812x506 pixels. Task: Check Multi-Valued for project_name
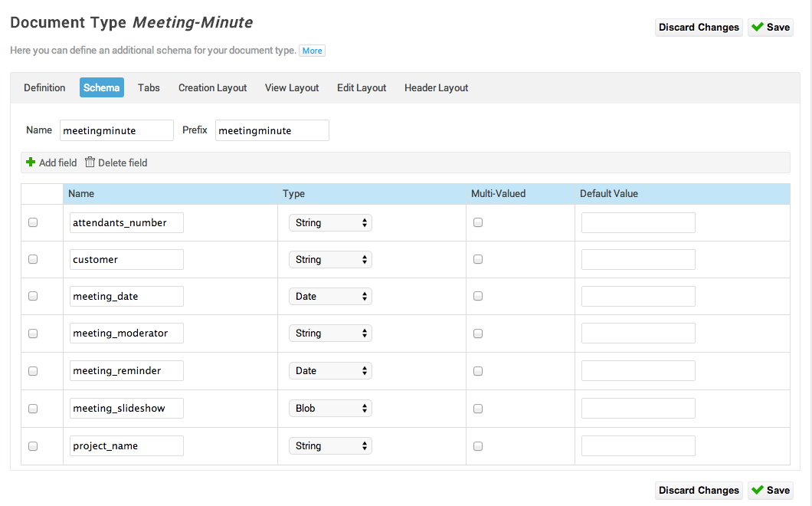(478, 446)
